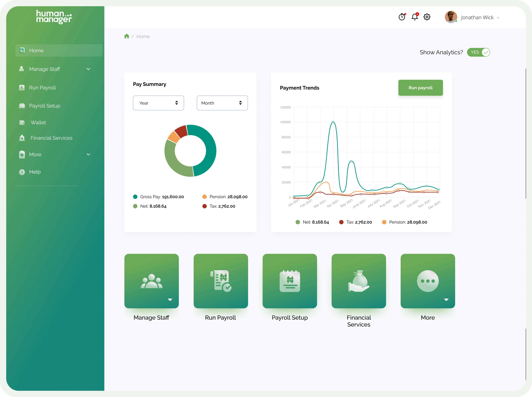Open the settings gear icon
Screen dimensions: 532x397
click(x=427, y=17)
